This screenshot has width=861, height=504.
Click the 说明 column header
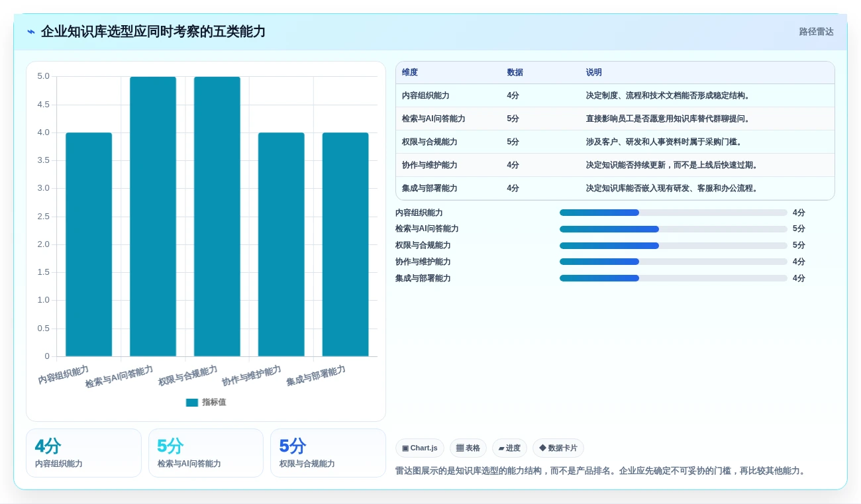[594, 72]
